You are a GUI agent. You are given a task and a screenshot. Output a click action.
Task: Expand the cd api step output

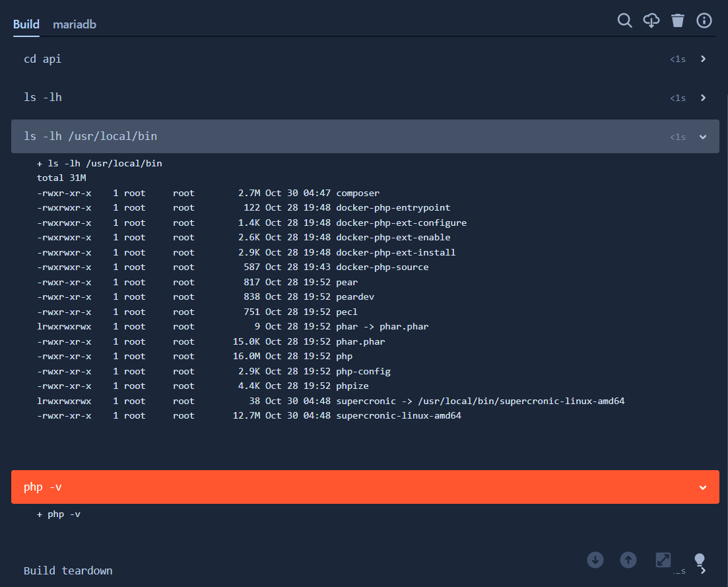click(702, 59)
